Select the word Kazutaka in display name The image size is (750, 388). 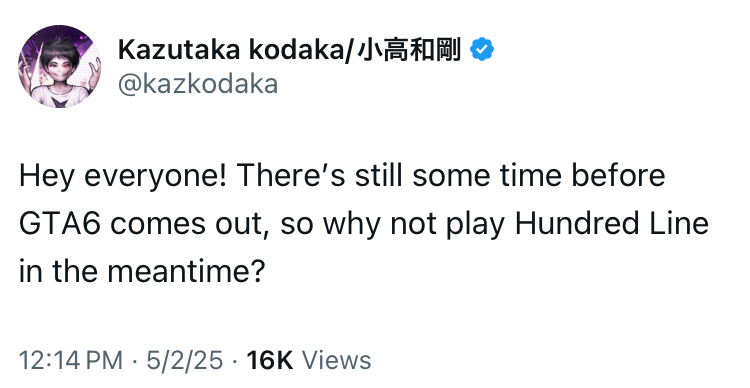178,50
